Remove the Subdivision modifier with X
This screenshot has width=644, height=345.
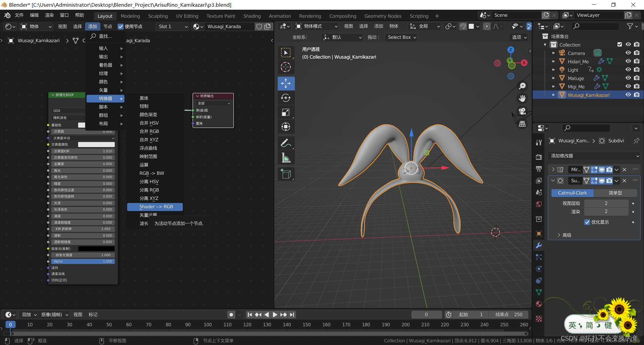click(625, 181)
